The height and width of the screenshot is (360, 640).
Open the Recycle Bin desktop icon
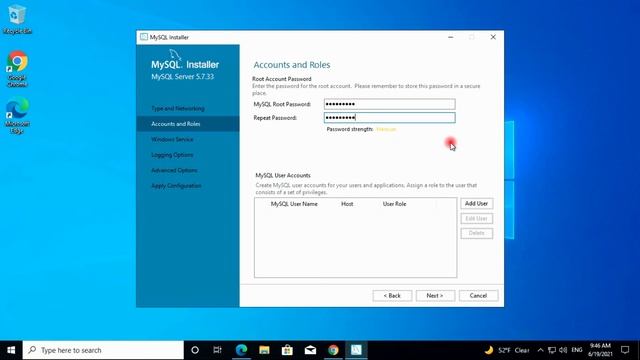point(17,20)
